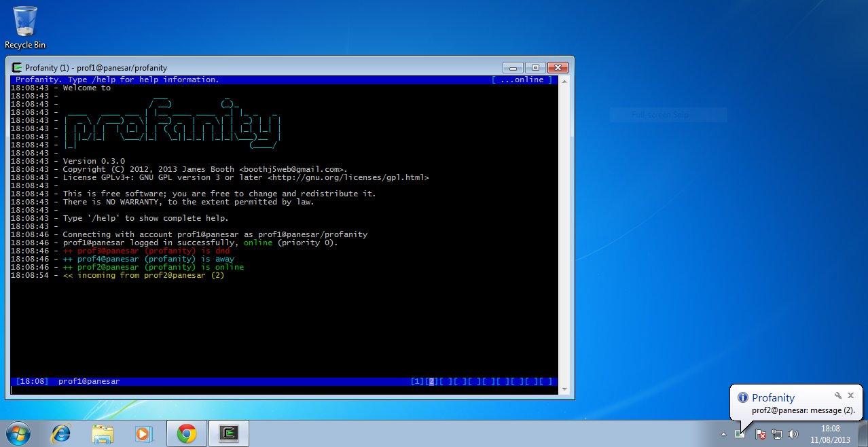Click the taskbar clock showing 18:08

tap(830, 434)
